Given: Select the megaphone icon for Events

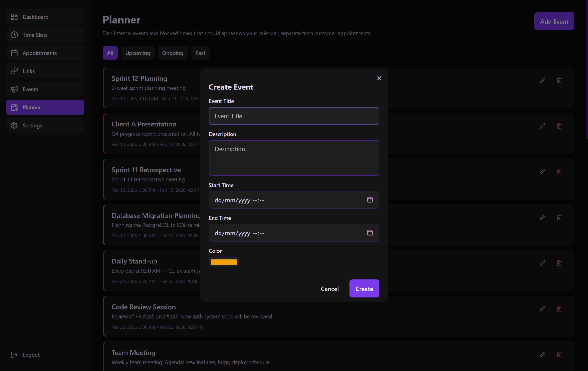Looking at the screenshot, I should [15, 89].
